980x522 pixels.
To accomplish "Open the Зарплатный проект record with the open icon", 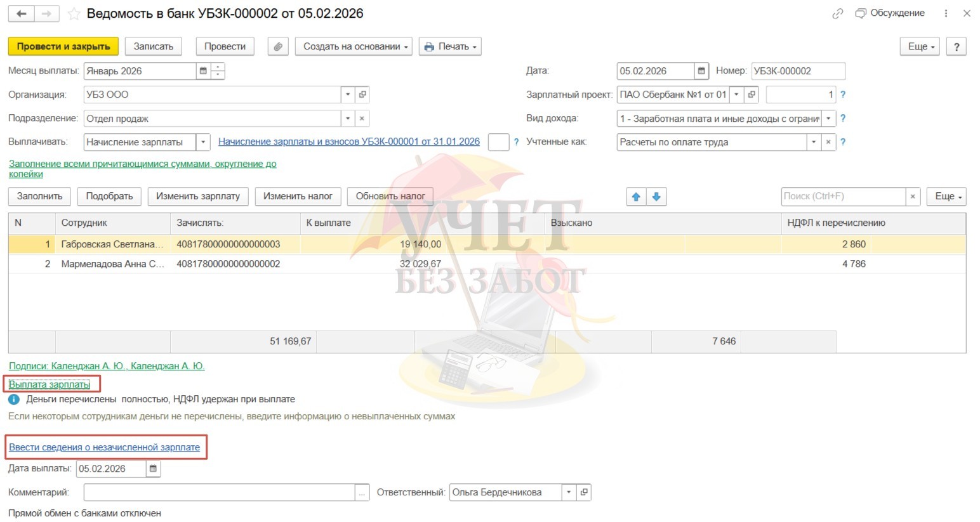I will [752, 95].
